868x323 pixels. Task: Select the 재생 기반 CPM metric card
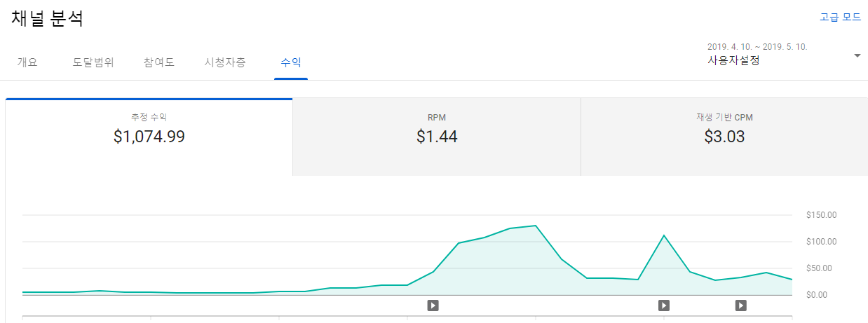[724, 137]
